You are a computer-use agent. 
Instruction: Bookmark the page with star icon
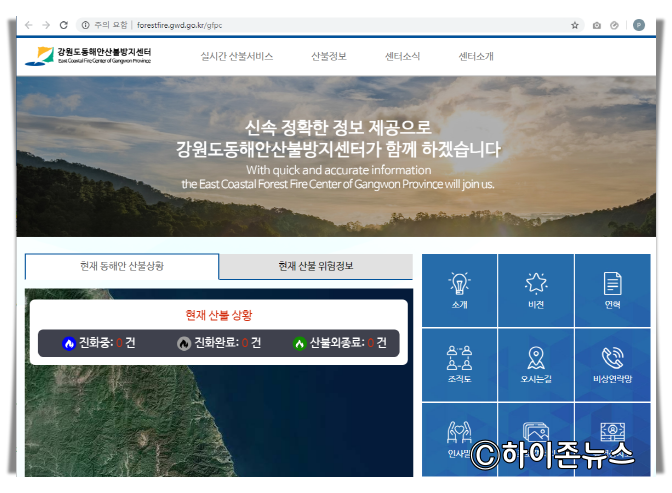point(575,25)
